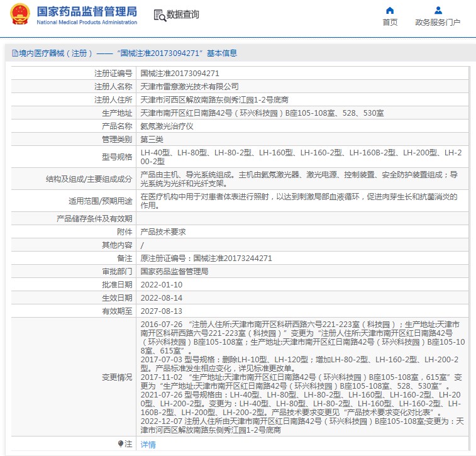
Task: Click the 数据查询 magnifier document icon
Action: pos(160,15)
